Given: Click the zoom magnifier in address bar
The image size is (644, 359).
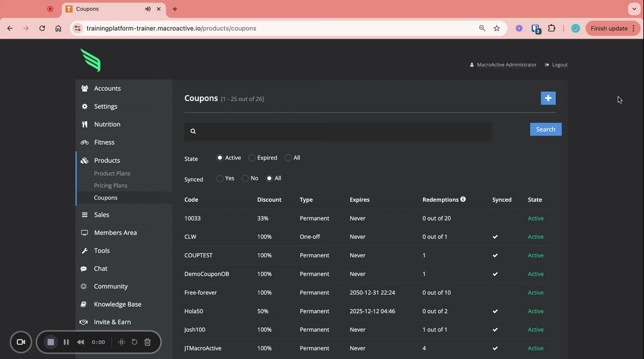Looking at the screenshot, I should pos(482,28).
